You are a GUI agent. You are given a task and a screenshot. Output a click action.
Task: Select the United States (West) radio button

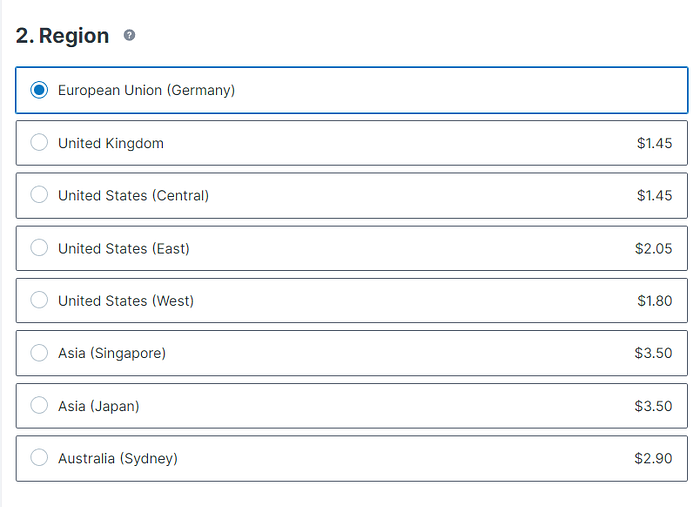point(39,301)
